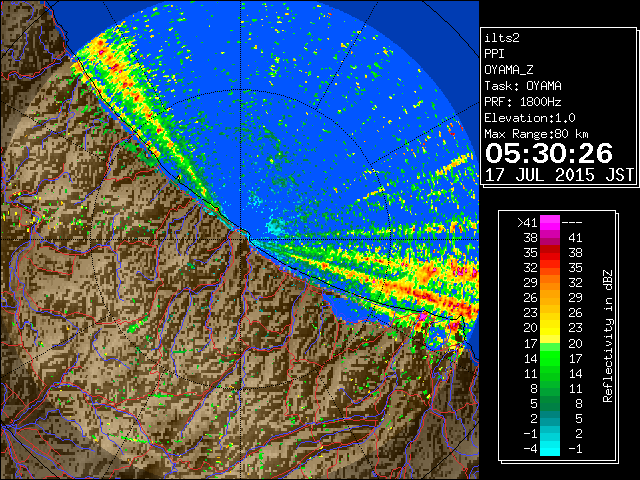Image resolution: width=640 pixels, height=480 pixels.
Task: Pick the orange 29–32 dBZ legend swatch
Action: 549,283
